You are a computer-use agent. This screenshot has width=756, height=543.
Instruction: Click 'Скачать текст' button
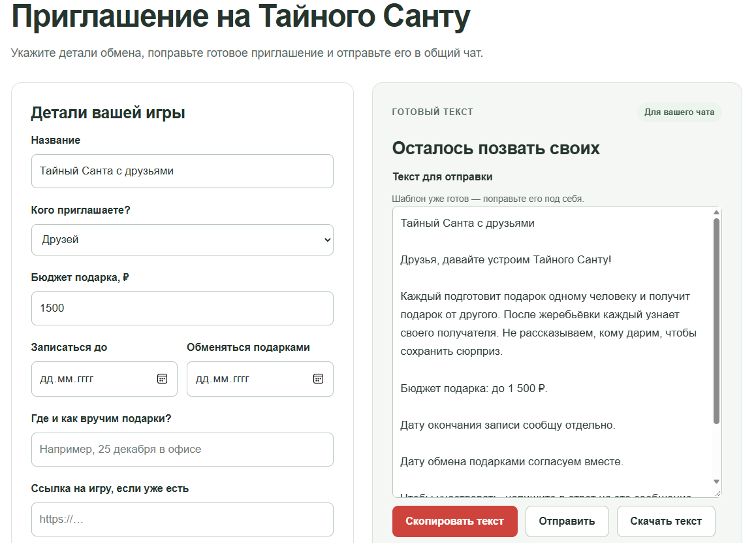(x=666, y=521)
